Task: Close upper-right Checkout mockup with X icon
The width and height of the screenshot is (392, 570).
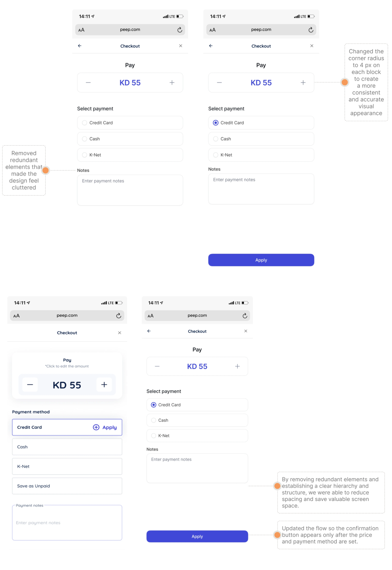Action: pyautogui.click(x=312, y=46)
